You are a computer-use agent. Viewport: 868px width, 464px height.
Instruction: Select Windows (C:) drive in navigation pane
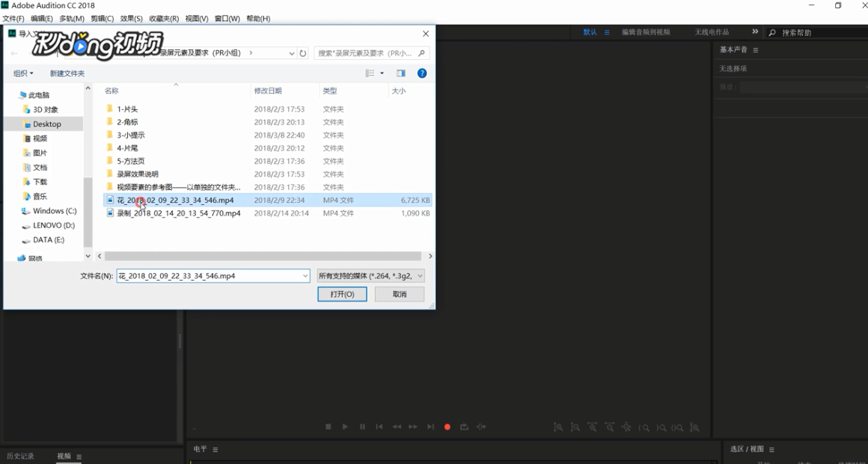click(x=55, y=211)
